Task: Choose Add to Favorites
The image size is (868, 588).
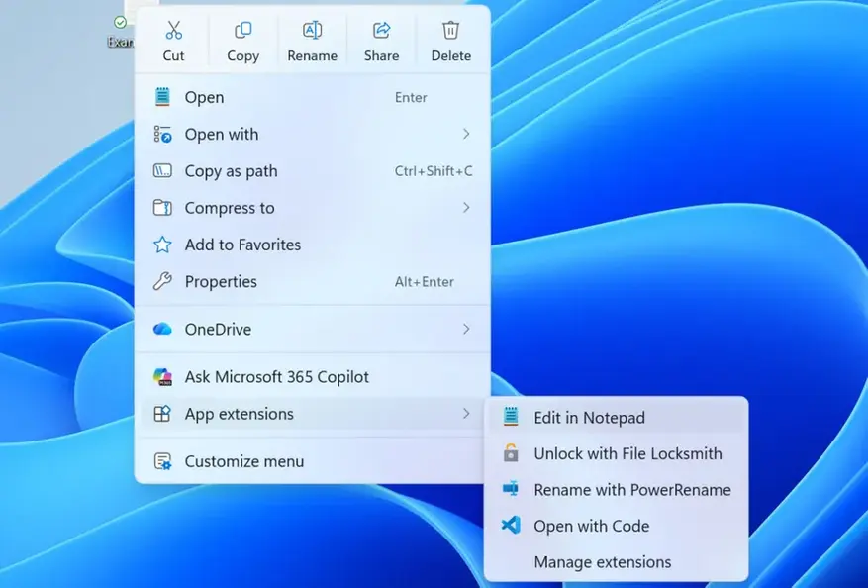Action: pos(313,245)
